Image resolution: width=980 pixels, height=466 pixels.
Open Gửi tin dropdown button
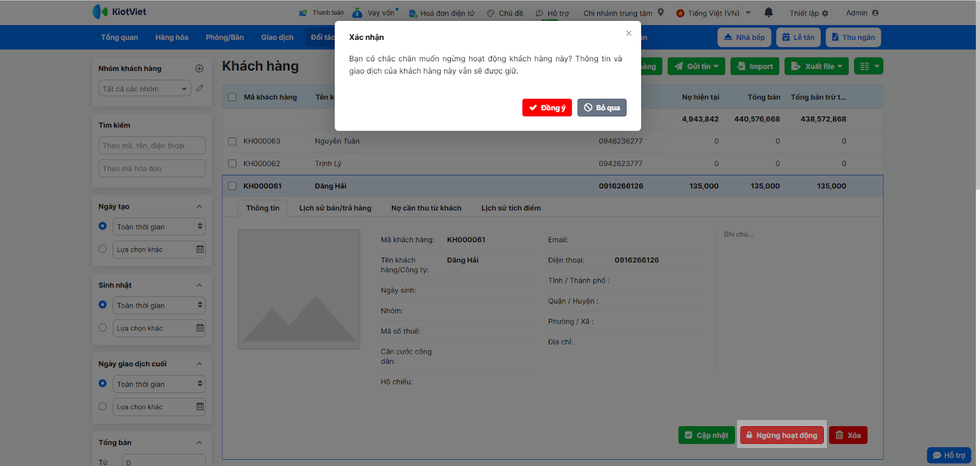tap(696, 66)
